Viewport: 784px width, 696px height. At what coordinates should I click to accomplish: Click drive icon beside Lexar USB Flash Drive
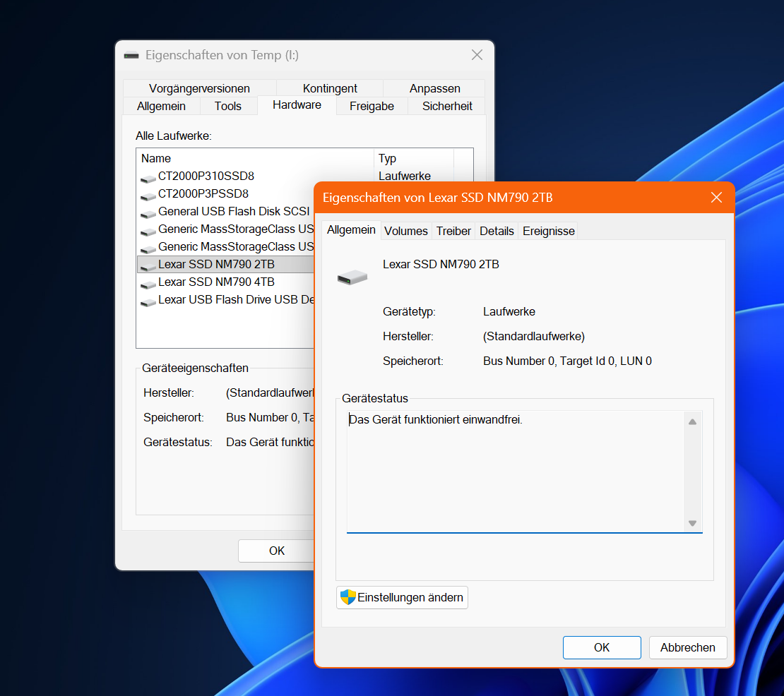tap(148, 302)
